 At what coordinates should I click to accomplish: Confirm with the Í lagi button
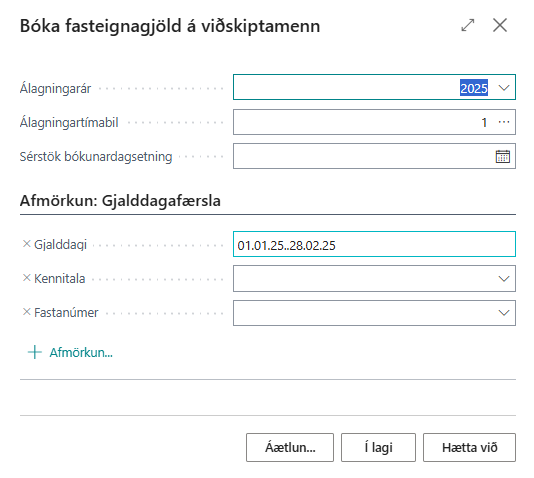(x=378, y=447)
